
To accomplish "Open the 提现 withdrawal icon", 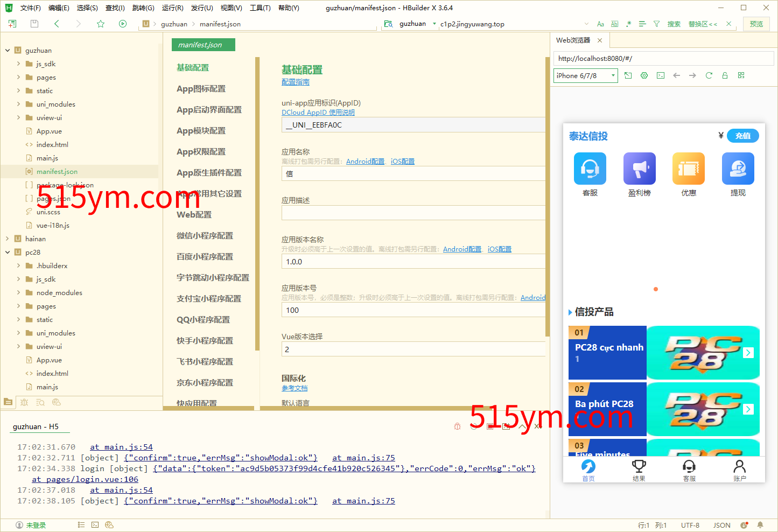I will 738,169.
